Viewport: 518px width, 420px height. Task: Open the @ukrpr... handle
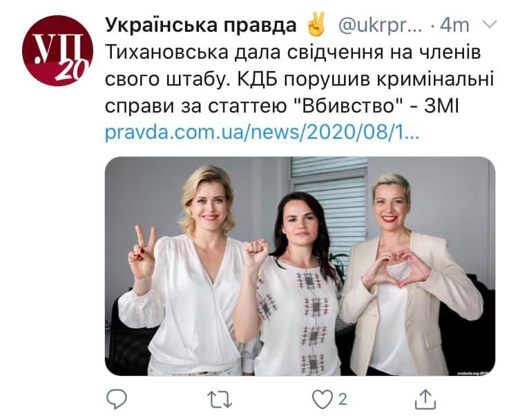[x=381, y=26]
